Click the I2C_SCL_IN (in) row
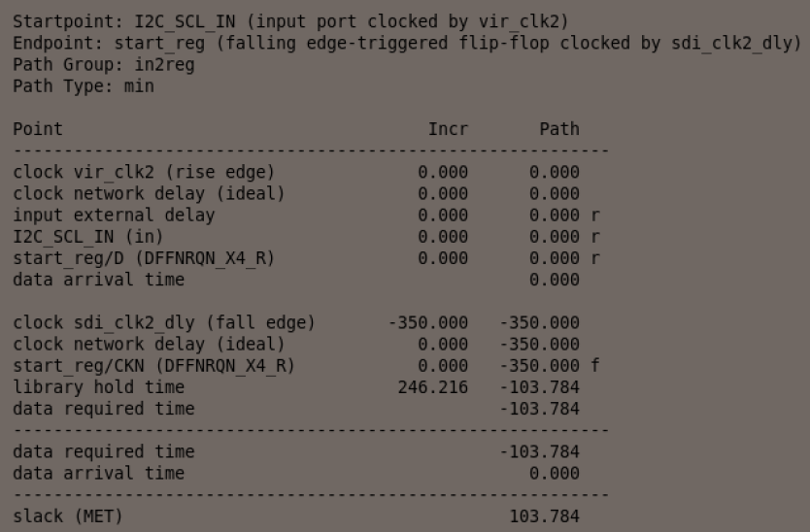Image resolution: width=810 pixels, height=532 pixels. pyautogui.click(x=88, y=236)
